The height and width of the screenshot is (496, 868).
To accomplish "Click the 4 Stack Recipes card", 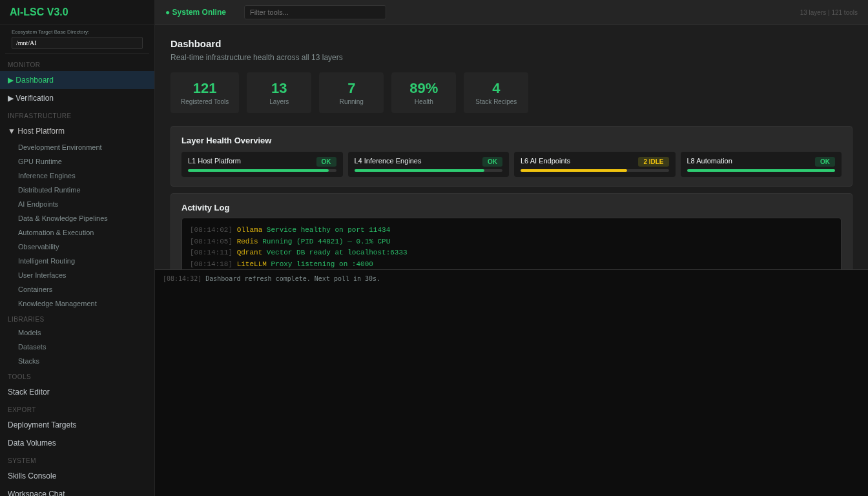I will point(496,93).
